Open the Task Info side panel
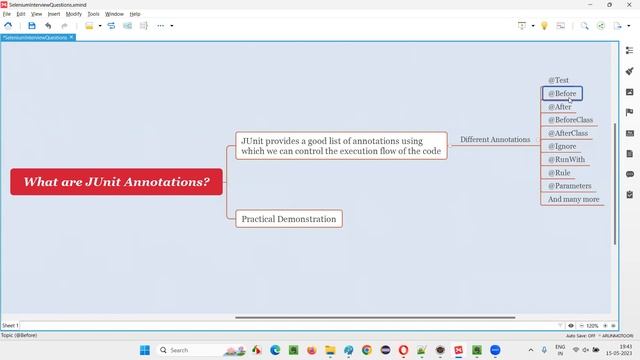The height and width of the screenshot is (360, 640). tap(629, 195)
